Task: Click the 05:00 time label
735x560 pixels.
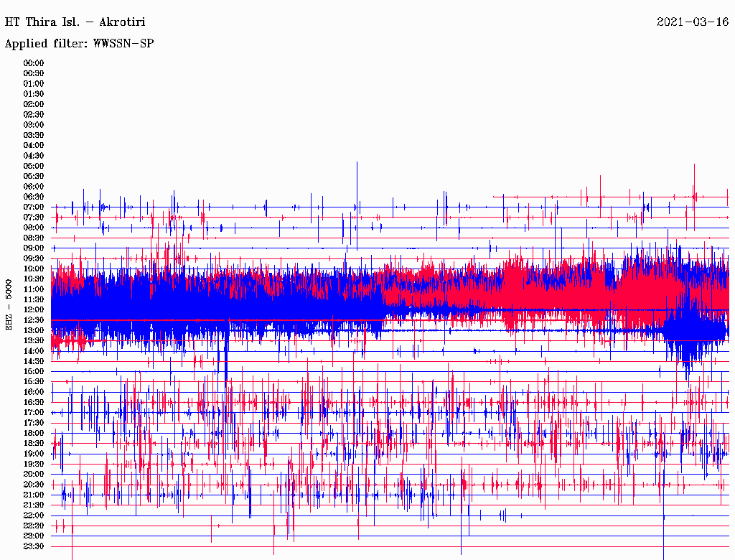Action: click(34, 166)
